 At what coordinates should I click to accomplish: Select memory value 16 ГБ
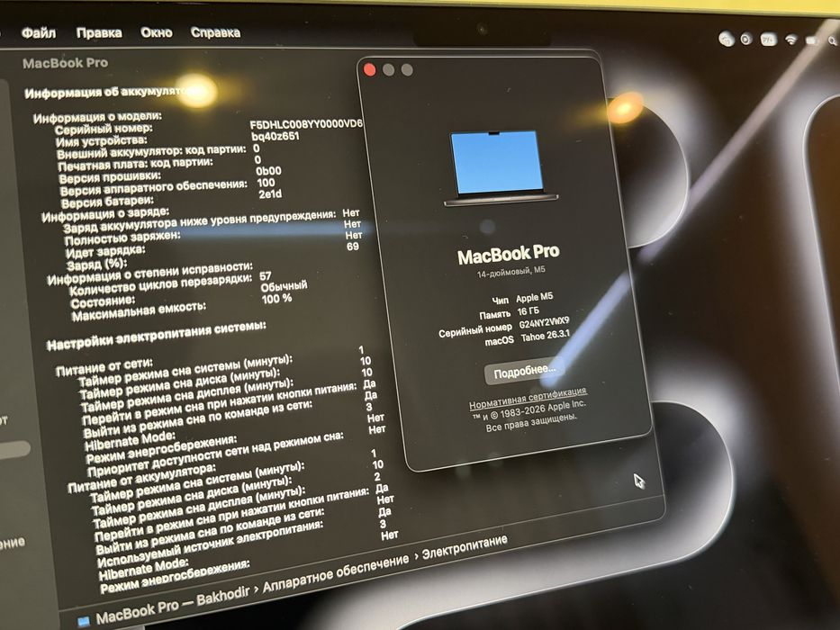click(528, 311)
